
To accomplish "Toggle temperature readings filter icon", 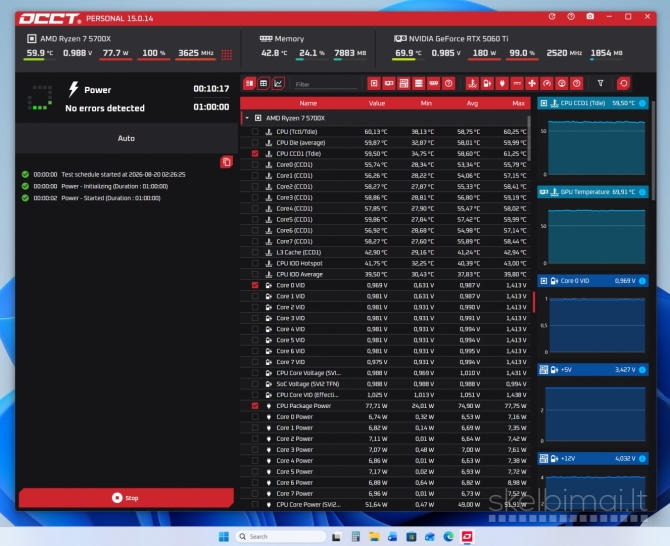I will pyautogui.click(x=472, y=83).
